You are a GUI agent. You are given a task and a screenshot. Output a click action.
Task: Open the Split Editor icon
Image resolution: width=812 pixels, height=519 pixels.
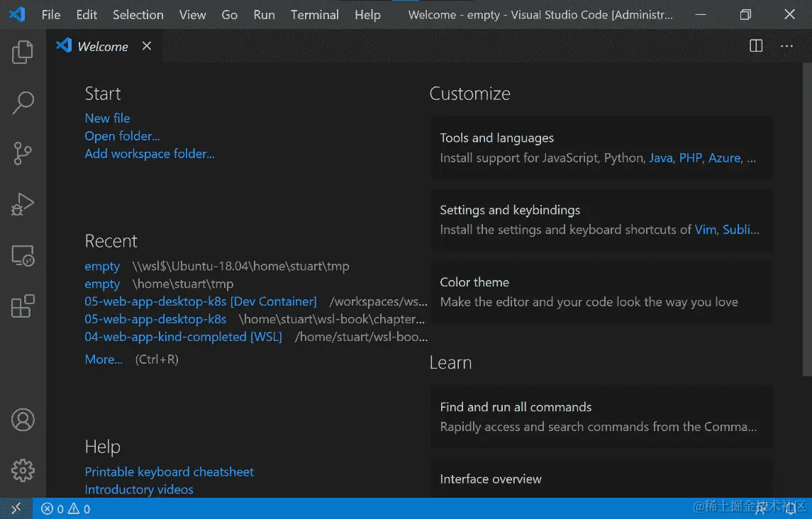755,45
